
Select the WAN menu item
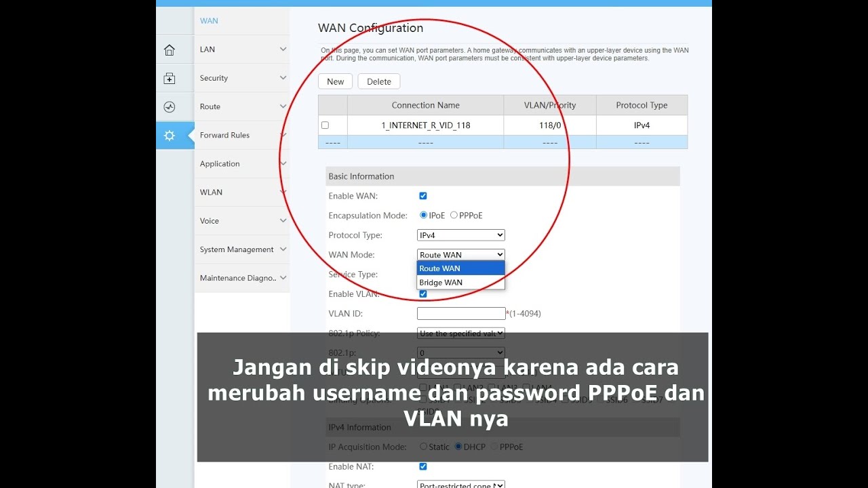coord(209,21)
